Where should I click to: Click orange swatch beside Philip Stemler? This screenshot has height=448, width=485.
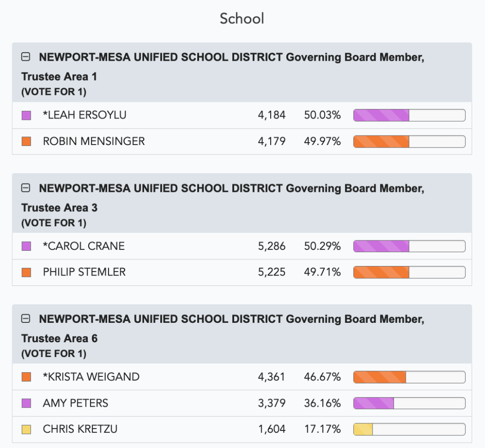click(27, 272)
